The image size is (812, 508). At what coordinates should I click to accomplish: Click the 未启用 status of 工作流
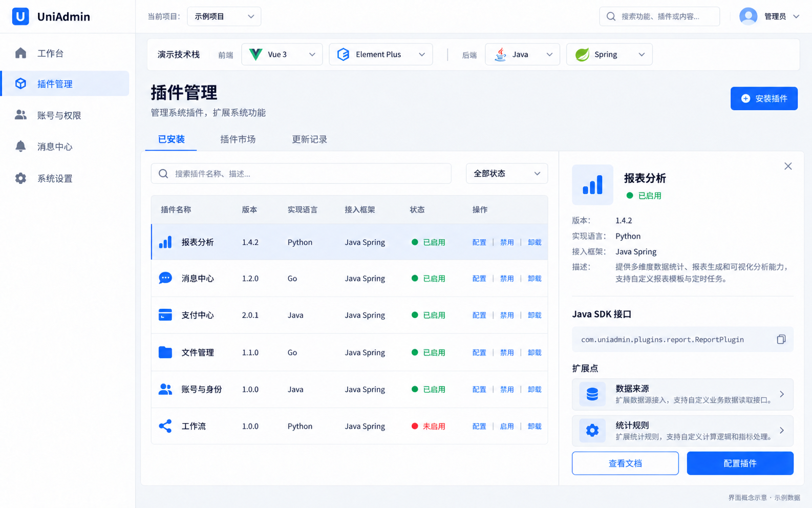tap(429, 426)
